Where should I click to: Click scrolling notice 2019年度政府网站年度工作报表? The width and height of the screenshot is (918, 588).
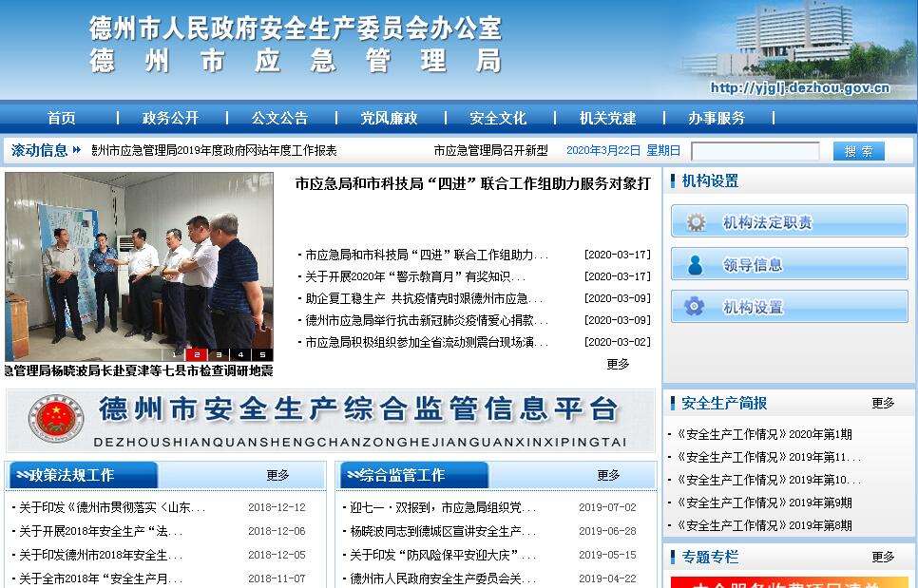[214, 150]
